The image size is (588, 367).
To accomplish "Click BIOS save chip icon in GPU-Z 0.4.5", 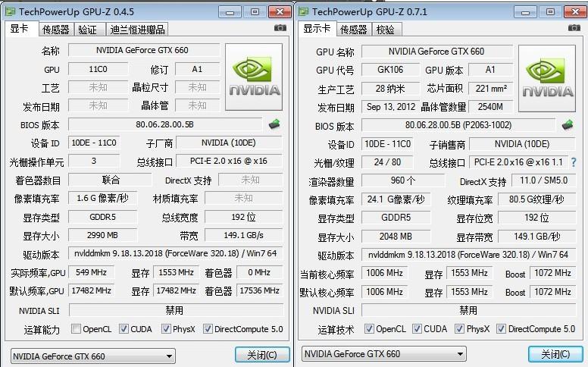I will click(x=274, y=124).
